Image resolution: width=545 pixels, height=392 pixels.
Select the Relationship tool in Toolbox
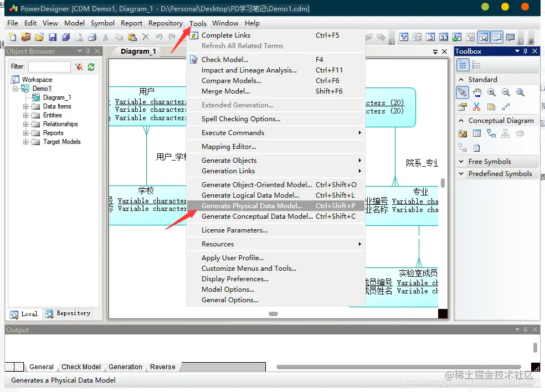(x=491, y=133)
